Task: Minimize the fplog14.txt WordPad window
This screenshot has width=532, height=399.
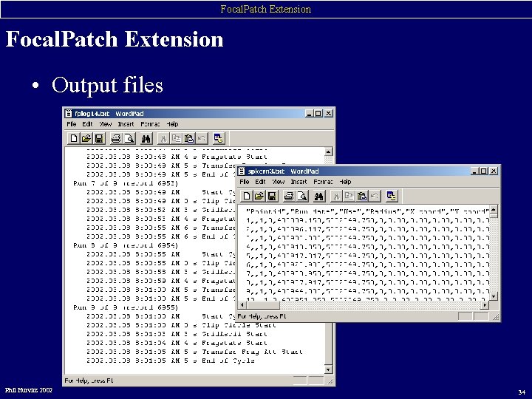Action: coord(309,113)
